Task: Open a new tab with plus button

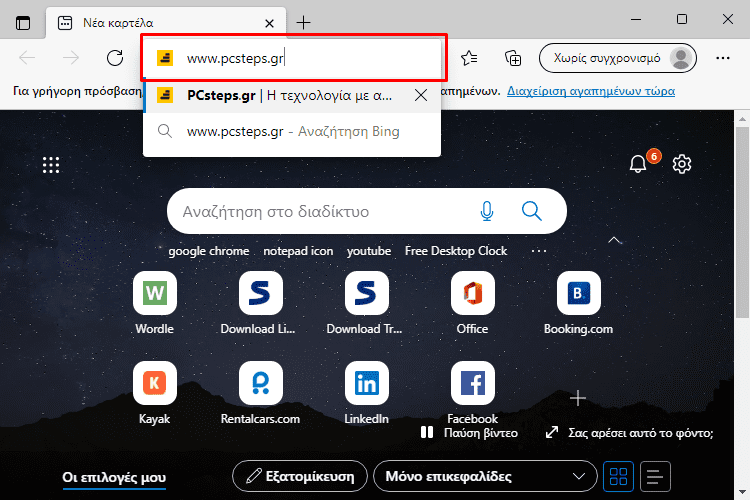Action: [x=303, y=22]
